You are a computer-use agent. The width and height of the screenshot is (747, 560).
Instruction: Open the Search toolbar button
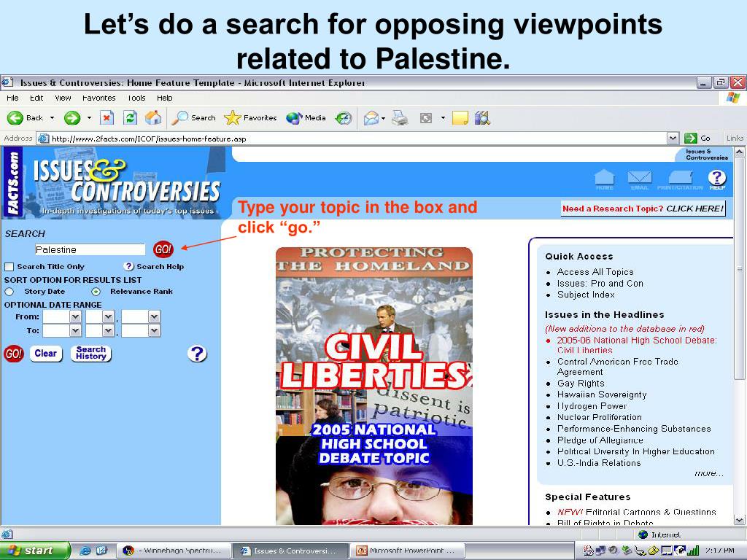pyautogui.click(x=193, y=117)
